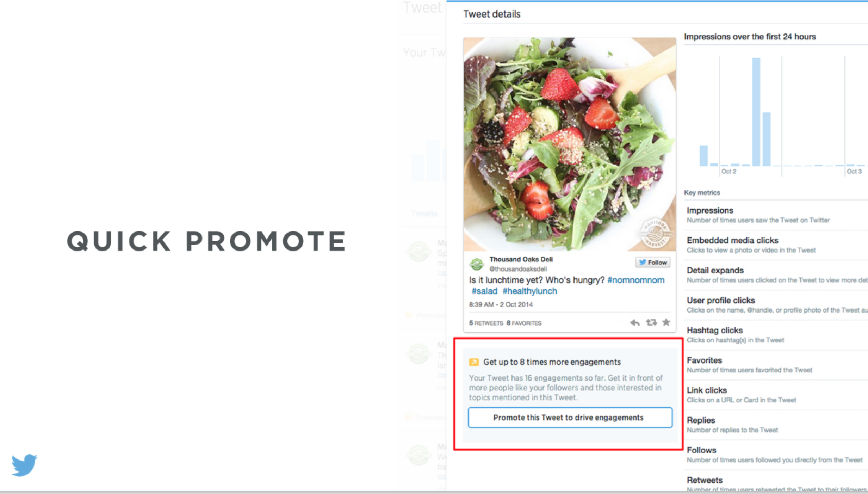Click the reply arrow icon on the tweet
Screen dimensions: 868x494
[635, 322]
